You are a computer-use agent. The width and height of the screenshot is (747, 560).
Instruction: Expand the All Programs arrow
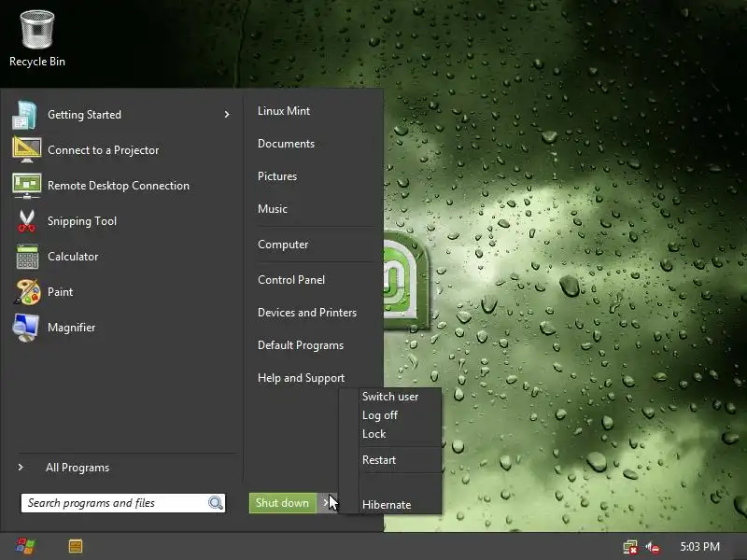pyautogui.click(x=21, y=468)
